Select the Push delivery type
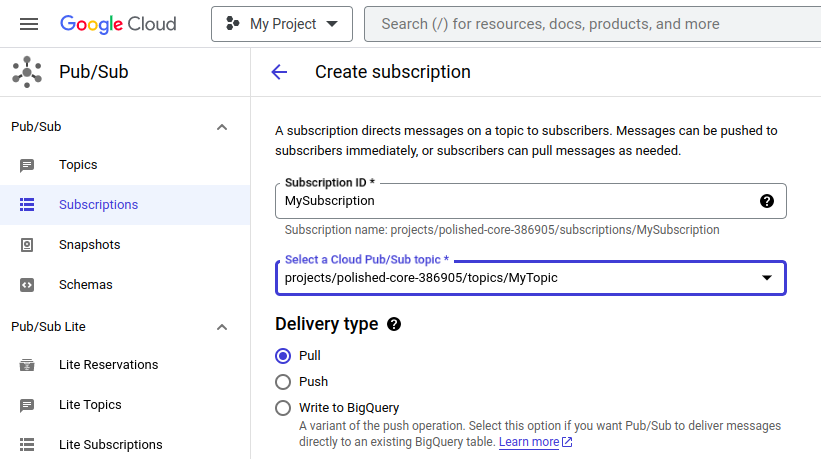821x459 pixels. [x=283, y=382]
